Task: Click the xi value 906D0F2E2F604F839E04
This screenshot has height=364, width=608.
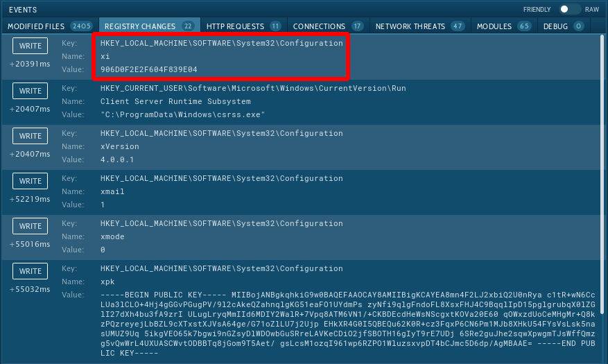Action: point(148,69)
